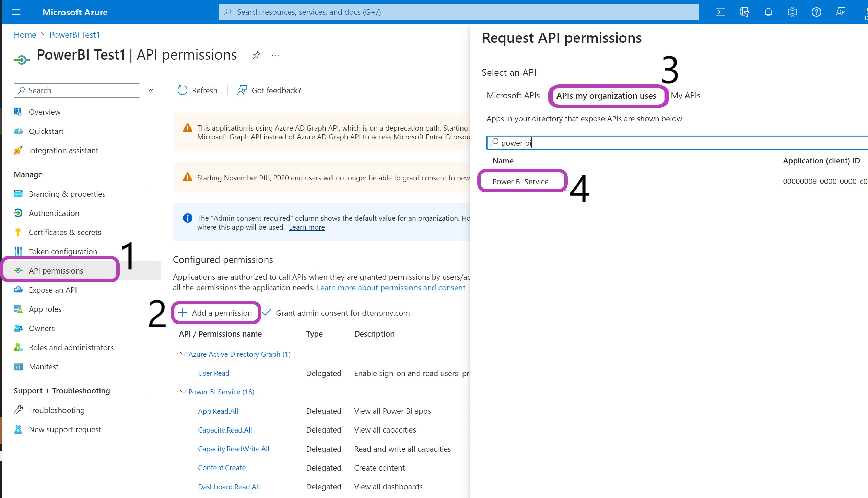Open App roles
868x498 pixels.
tap(45, 309)
